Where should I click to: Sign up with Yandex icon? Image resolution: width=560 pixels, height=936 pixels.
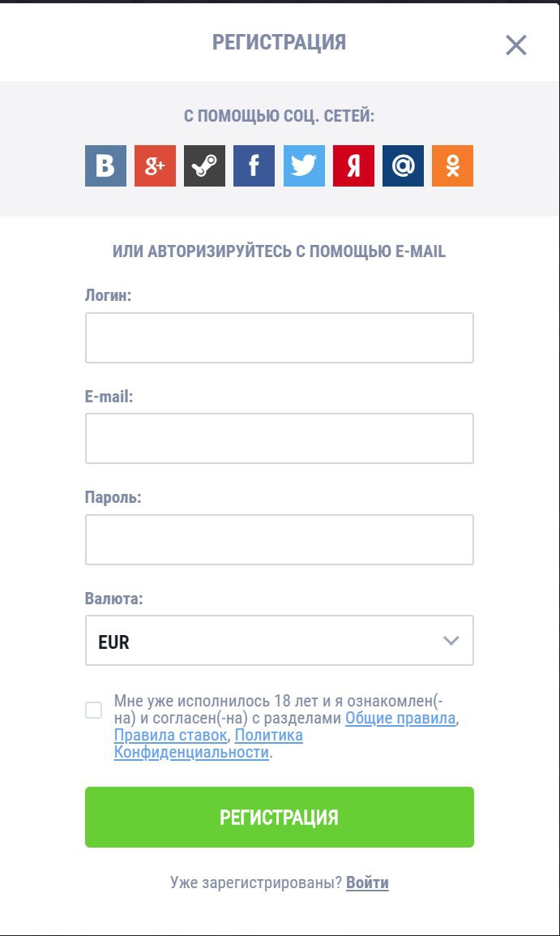click(x=353, y=166)
